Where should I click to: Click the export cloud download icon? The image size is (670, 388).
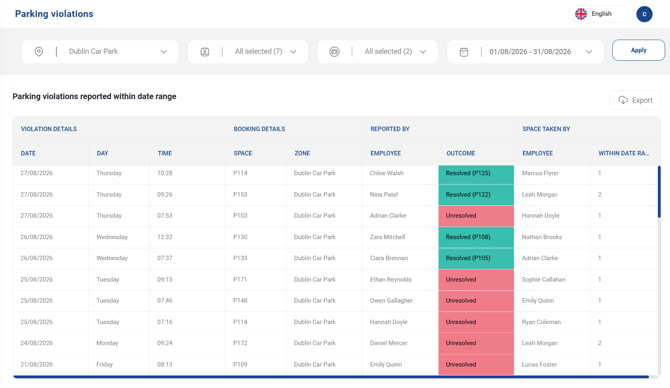[623, 100]
